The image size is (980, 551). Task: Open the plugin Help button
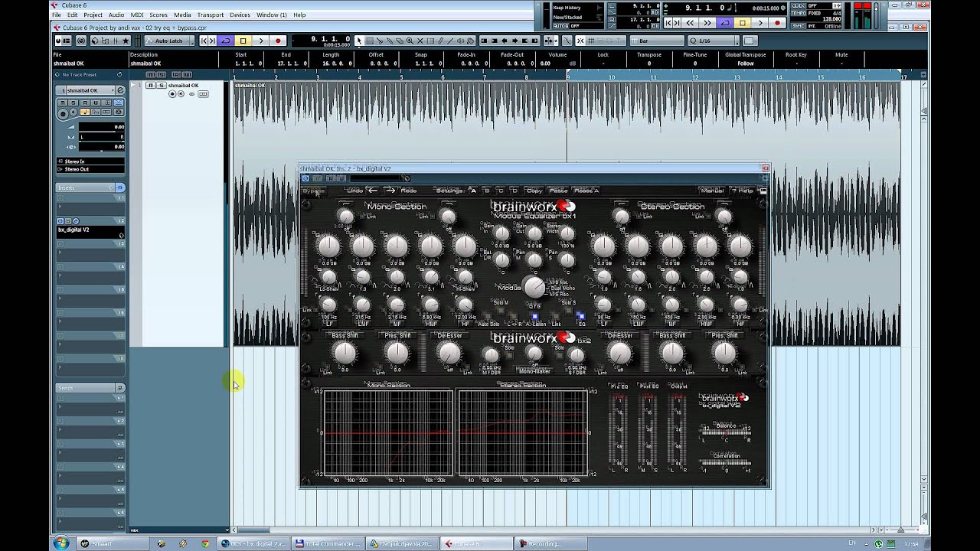[x=743, y=191]
